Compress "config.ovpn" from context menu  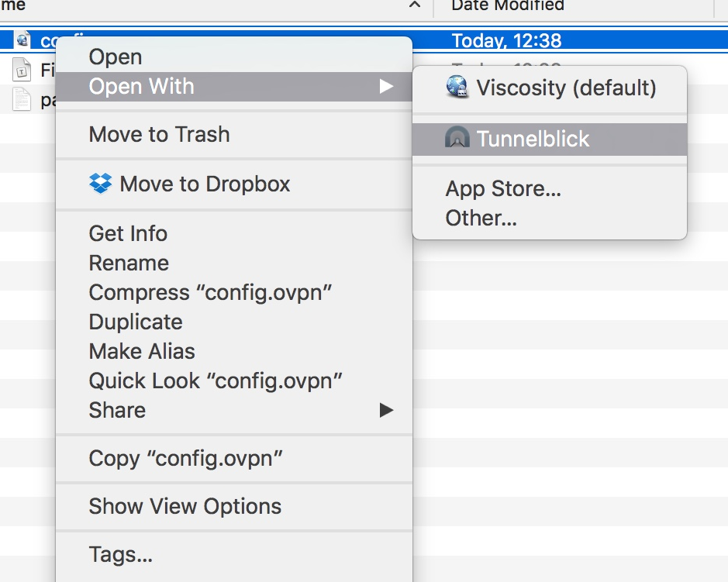click(x=210, y=292)
